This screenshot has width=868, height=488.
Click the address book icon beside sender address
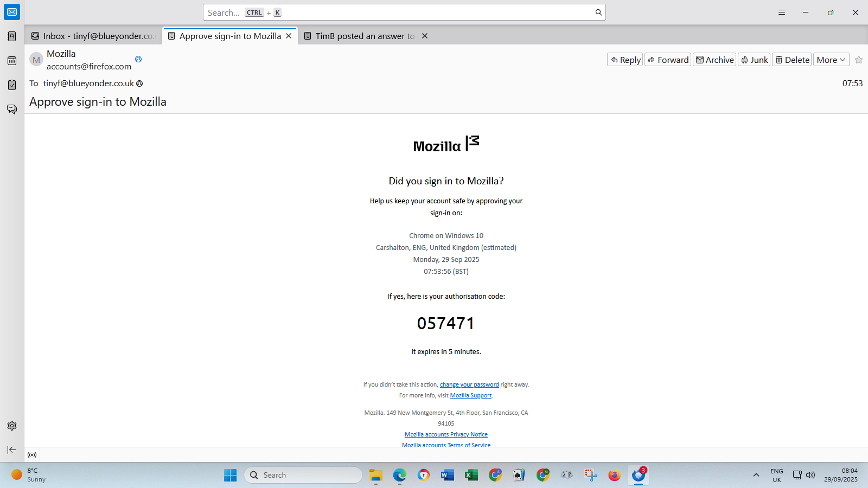[138, 59]
